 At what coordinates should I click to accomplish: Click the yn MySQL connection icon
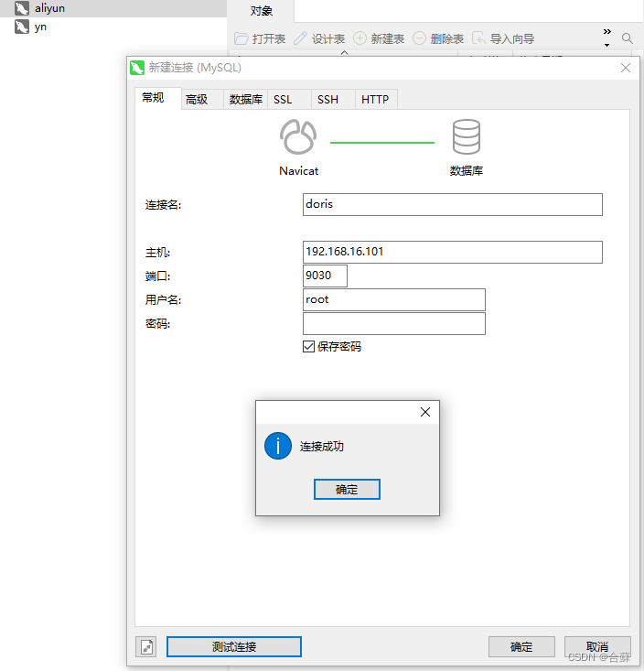[x=22, y=27]
